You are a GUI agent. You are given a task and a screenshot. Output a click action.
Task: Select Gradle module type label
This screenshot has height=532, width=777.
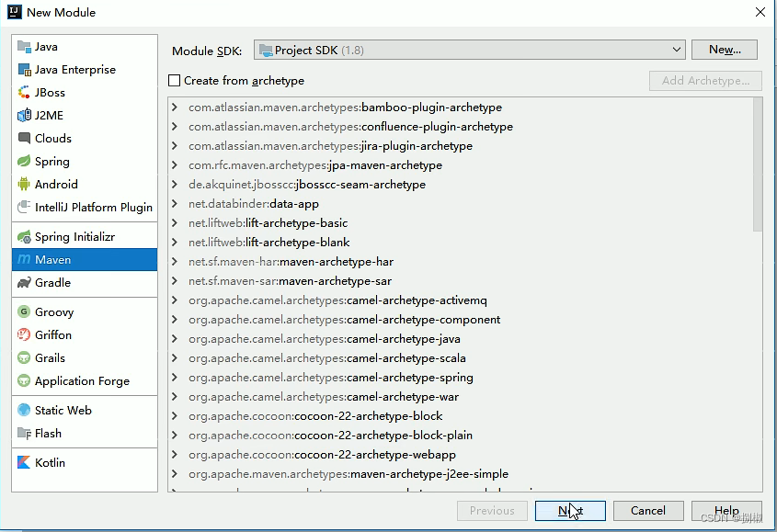(x=52, y=283)
